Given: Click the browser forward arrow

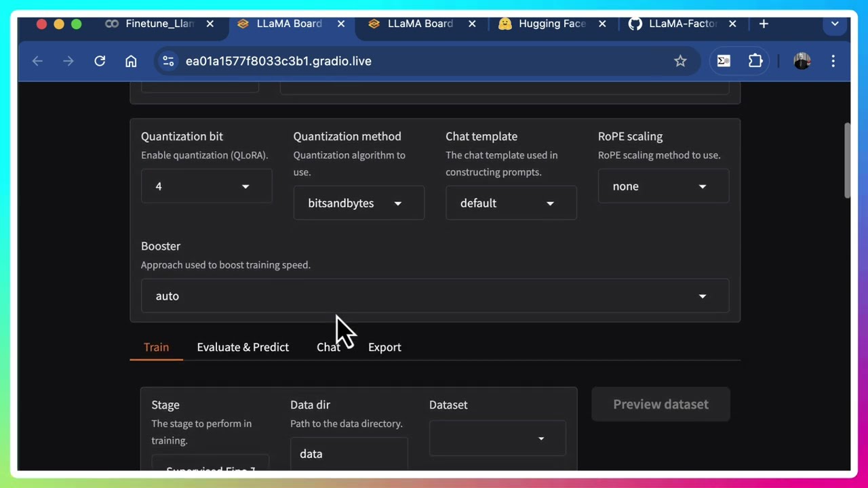Looking at the screenshot, I should (68, 61).
